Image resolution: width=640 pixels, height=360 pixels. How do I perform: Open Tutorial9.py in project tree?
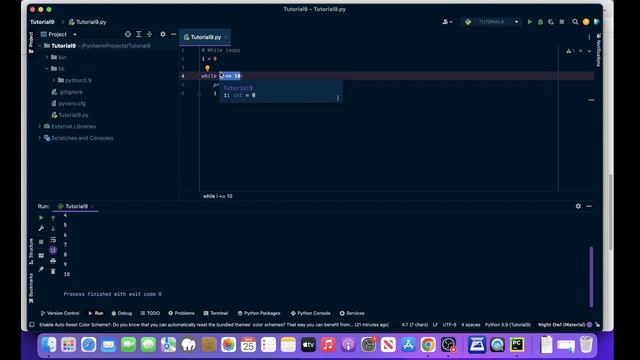pos(70,115)
